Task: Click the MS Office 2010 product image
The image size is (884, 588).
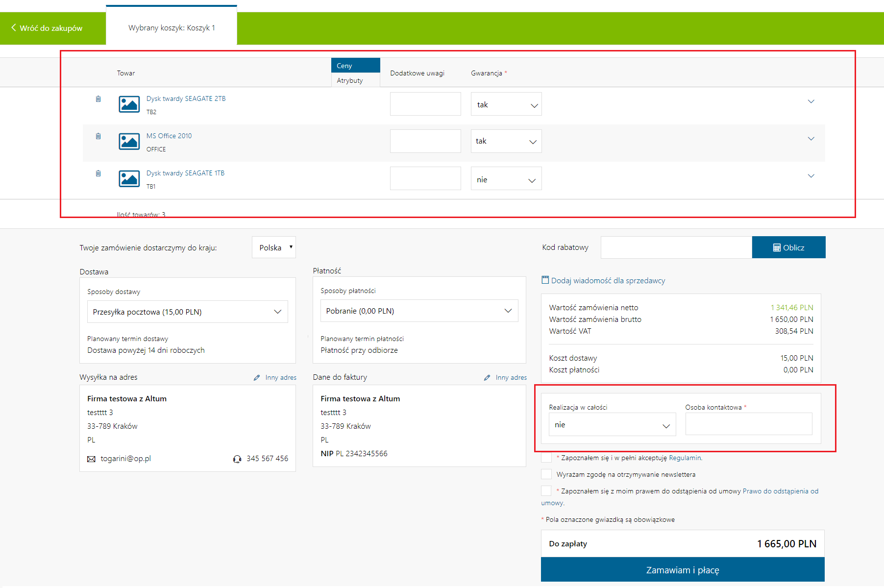Action: [x=129, y=142]
